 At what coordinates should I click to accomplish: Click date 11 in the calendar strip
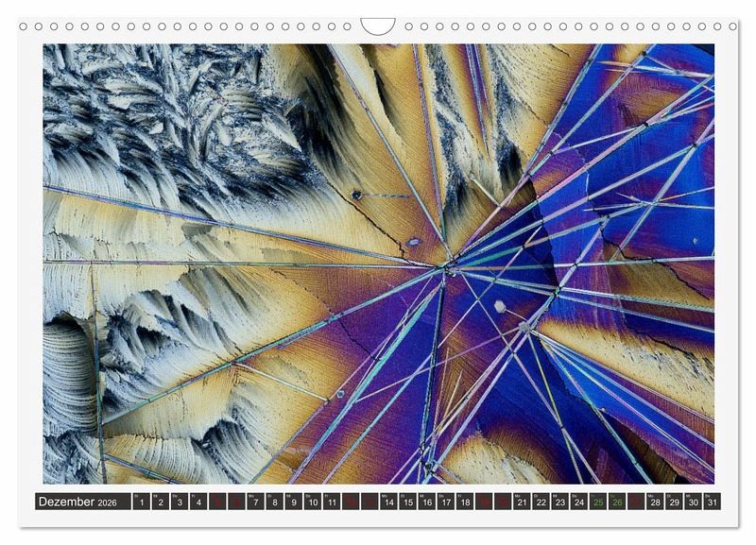[x=332, y=502]
